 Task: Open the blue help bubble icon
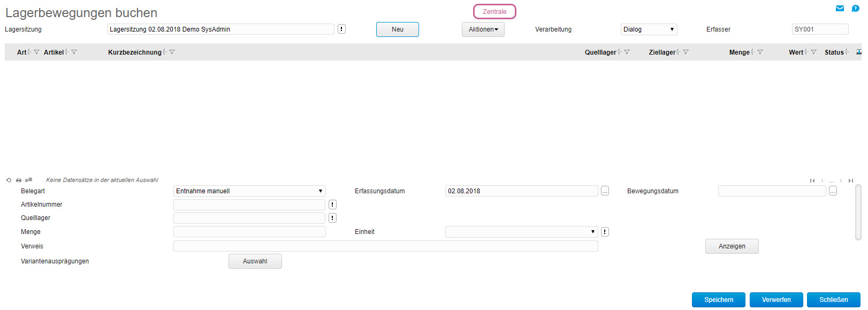coord(855,8)
